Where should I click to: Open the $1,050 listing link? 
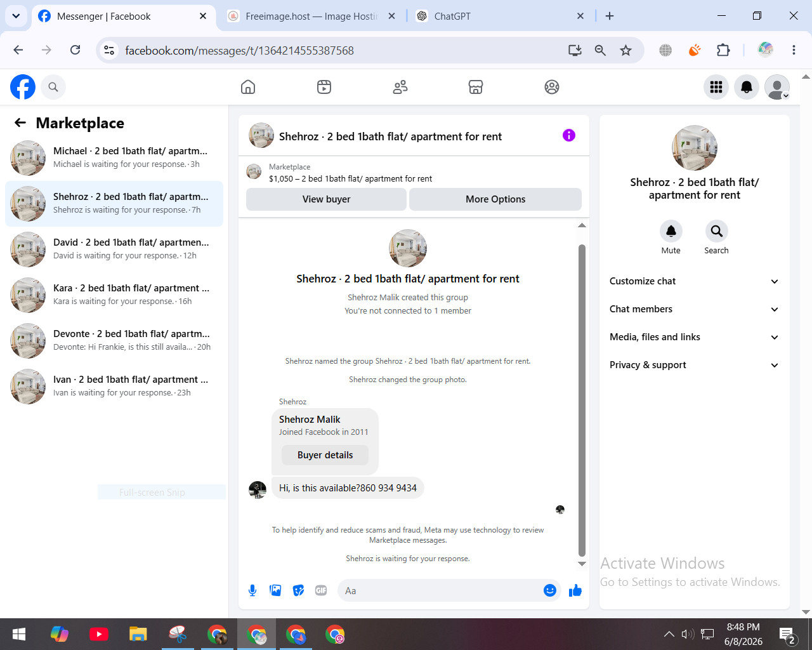[x=350, y=179]
